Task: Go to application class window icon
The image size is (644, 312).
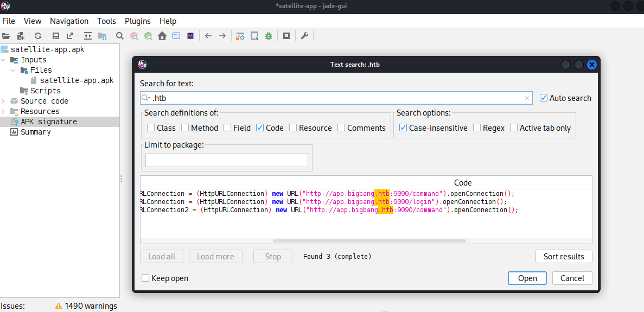Action: point(176,36)
